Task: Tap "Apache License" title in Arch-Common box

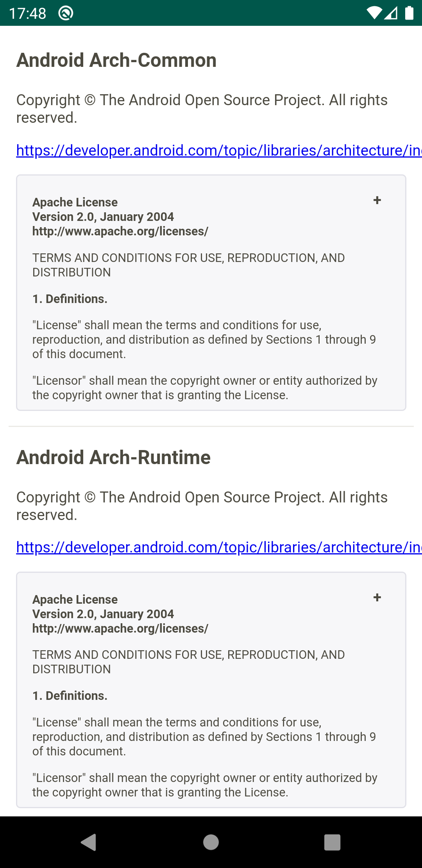Action: (75, 202)
